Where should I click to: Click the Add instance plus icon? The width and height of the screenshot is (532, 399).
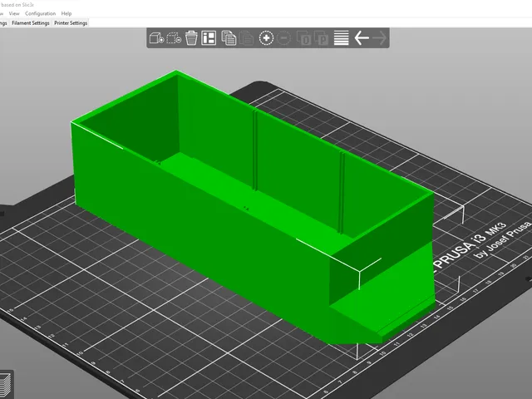coord(266,38)
